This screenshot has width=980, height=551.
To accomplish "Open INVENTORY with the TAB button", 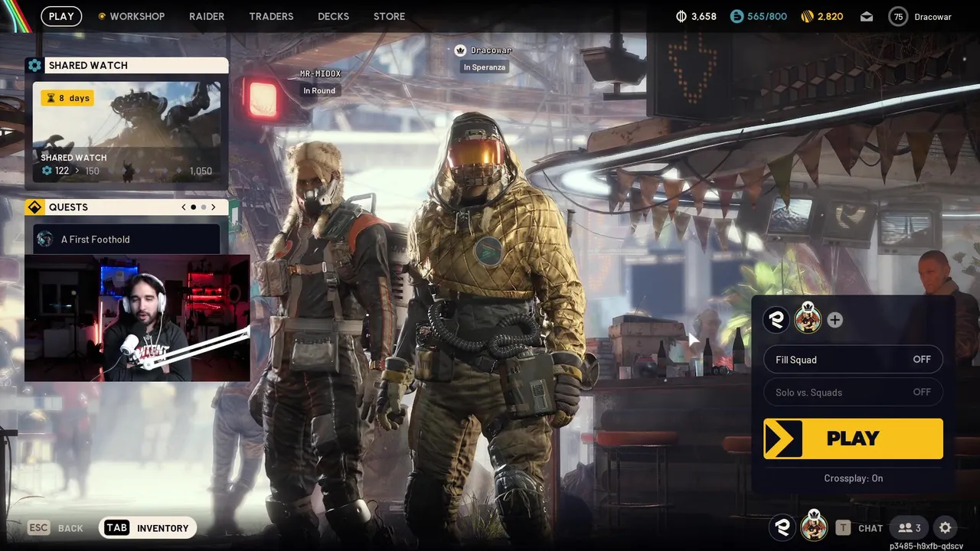I will coord(147,528).
